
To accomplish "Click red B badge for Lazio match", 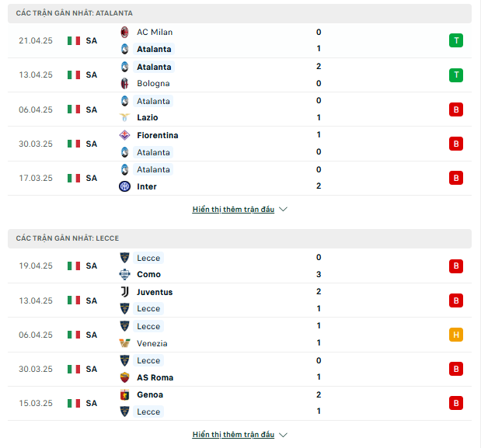I will [456, 109].
